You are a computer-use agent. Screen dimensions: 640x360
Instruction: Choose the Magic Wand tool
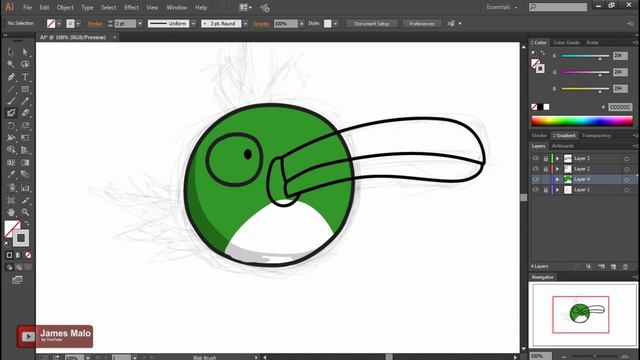pos(11,64)
